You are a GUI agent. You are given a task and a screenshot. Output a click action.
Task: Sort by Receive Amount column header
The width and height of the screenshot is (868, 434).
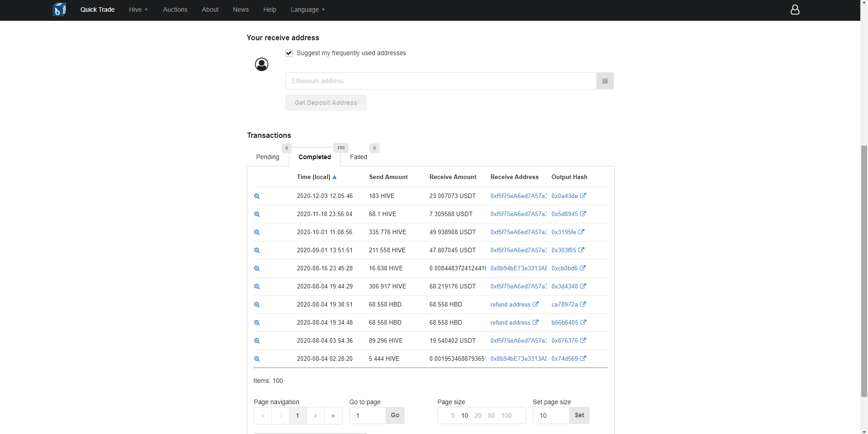[x=453, y=177]
